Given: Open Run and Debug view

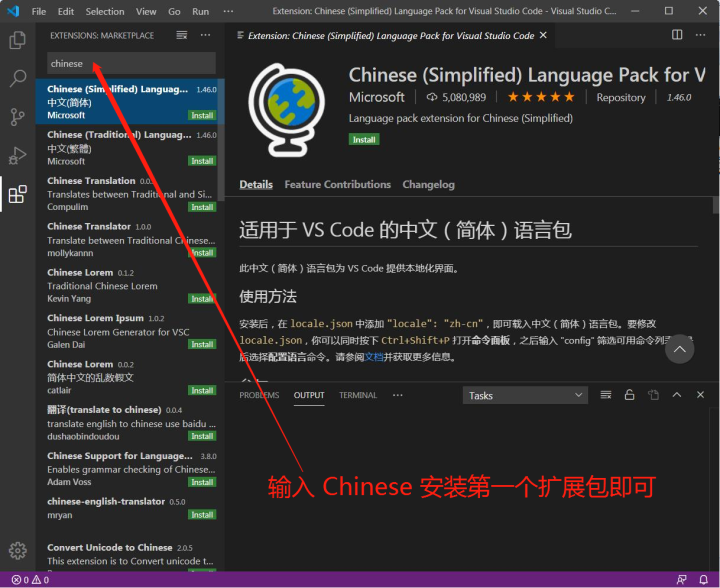Looking at the screenshot, I should coord(17,156).
